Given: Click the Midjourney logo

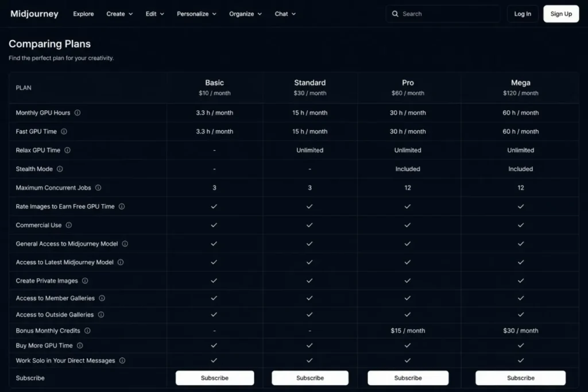Looking at the screenshot, I should (x=34, y=14).
